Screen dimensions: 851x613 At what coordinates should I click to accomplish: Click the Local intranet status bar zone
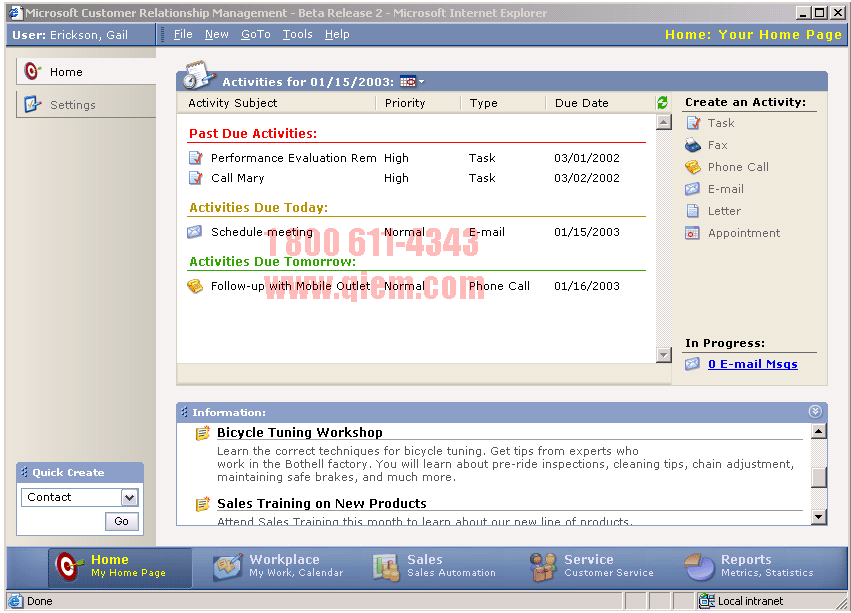[741, 601]
